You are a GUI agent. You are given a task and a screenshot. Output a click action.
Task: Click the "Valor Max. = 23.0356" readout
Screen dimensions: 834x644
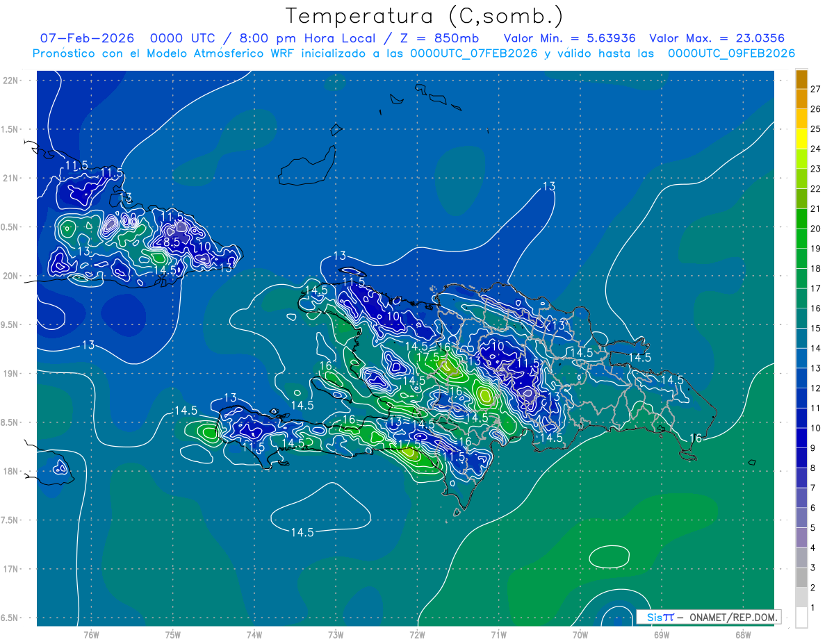coord(717,38)
